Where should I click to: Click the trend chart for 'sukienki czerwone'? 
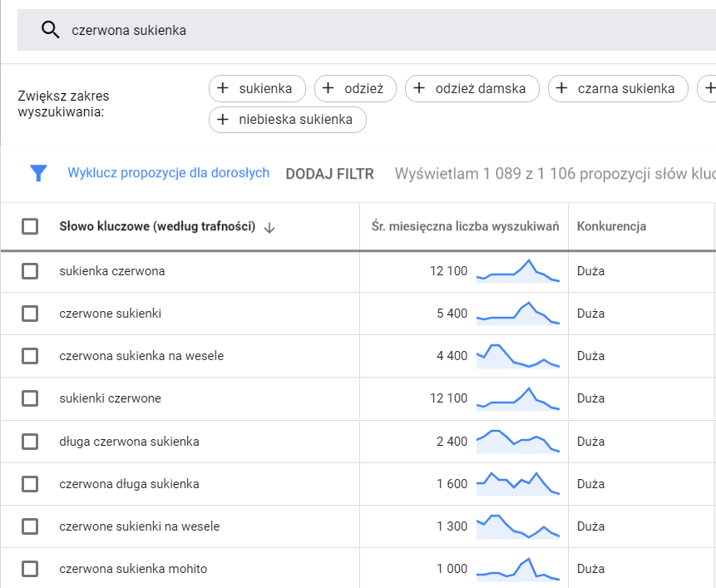click(x=518, y=398)
